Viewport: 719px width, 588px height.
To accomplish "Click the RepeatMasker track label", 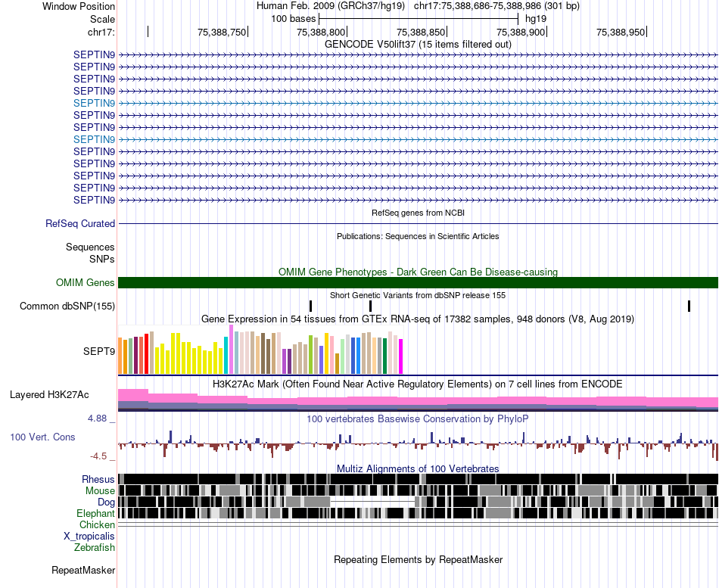I will tap(83, 571).
